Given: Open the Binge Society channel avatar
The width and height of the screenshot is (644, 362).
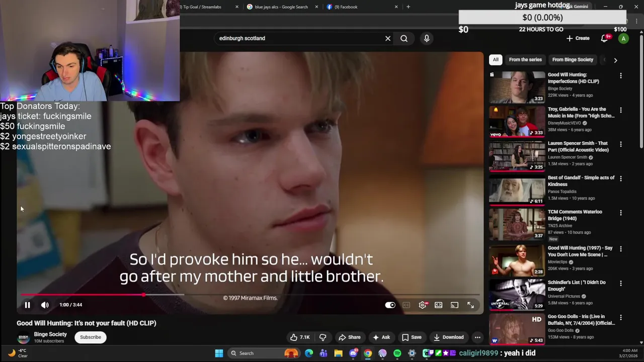Looking at the screenshot, I should point(23,337).
